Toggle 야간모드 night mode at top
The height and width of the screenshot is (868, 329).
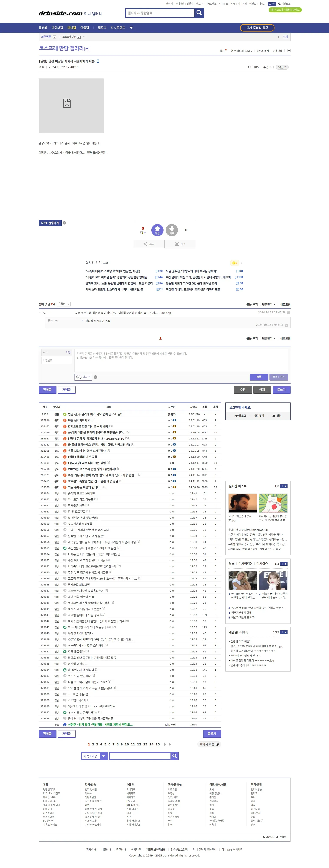[284, 4]
